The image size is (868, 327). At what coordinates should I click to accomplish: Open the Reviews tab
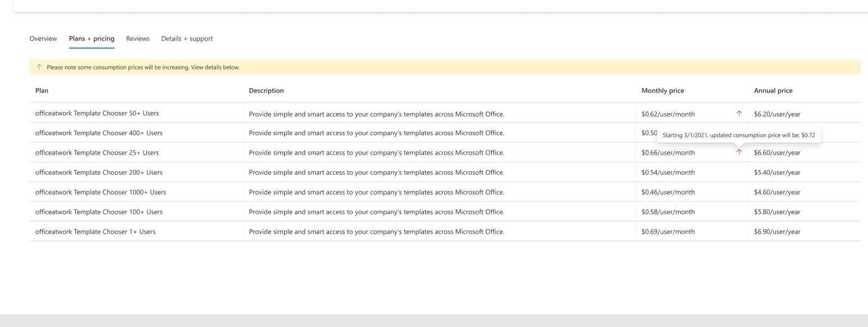[x=138, y=39]
